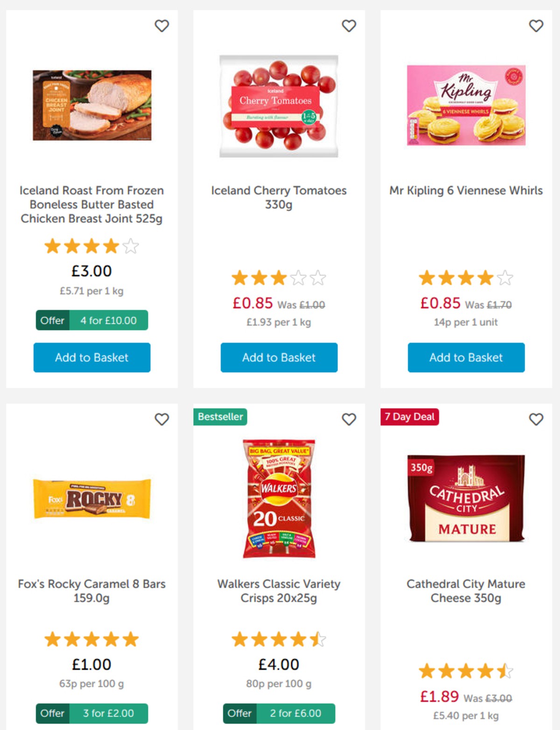Viewport: 560px width, 730px height.
Task: Favourite the Mr Kipling Viennese Whirls product
Action: (x=535, y=27)
